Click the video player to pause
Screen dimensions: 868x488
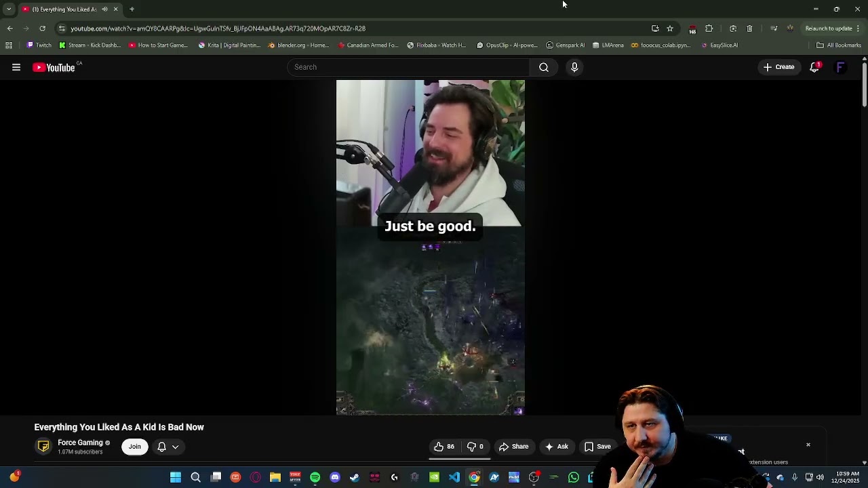point(430,247)
